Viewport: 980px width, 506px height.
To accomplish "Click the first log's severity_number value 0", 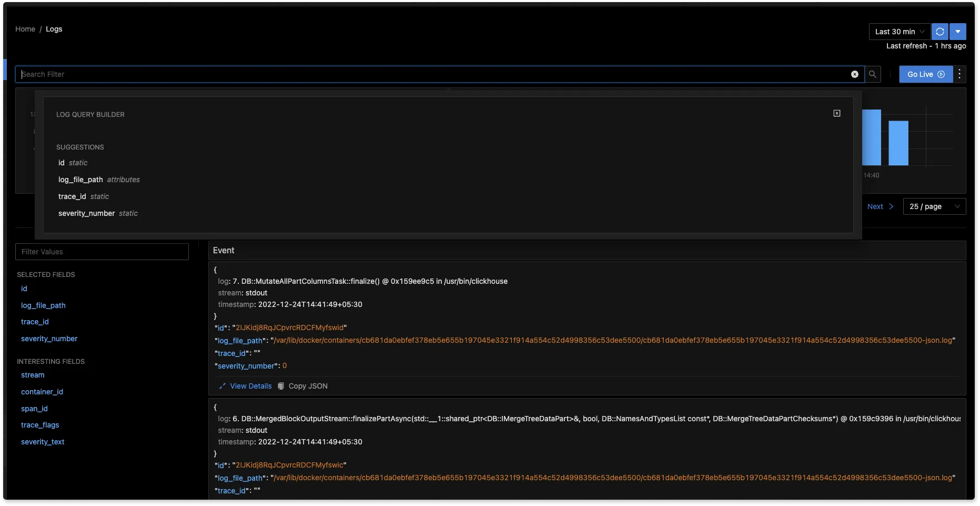I will tap(285, 365).
